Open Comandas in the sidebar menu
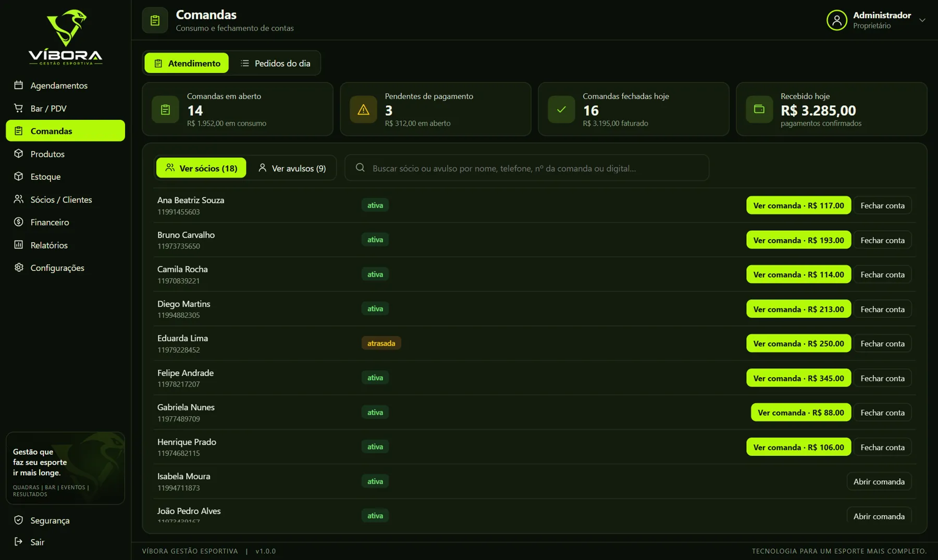Image resolution: width=938 pixels, height=560 pixels. pos(65,131)
